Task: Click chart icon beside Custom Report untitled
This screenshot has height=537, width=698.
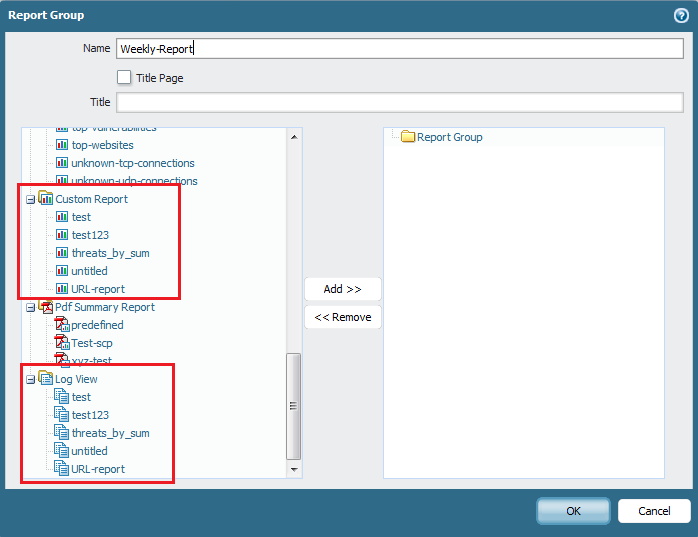Action: click(62, 271)
